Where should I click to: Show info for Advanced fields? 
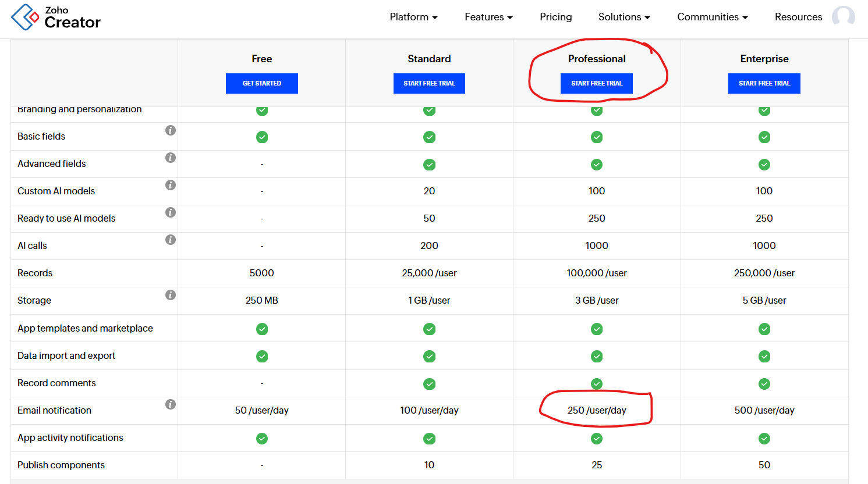coord(171,158)
